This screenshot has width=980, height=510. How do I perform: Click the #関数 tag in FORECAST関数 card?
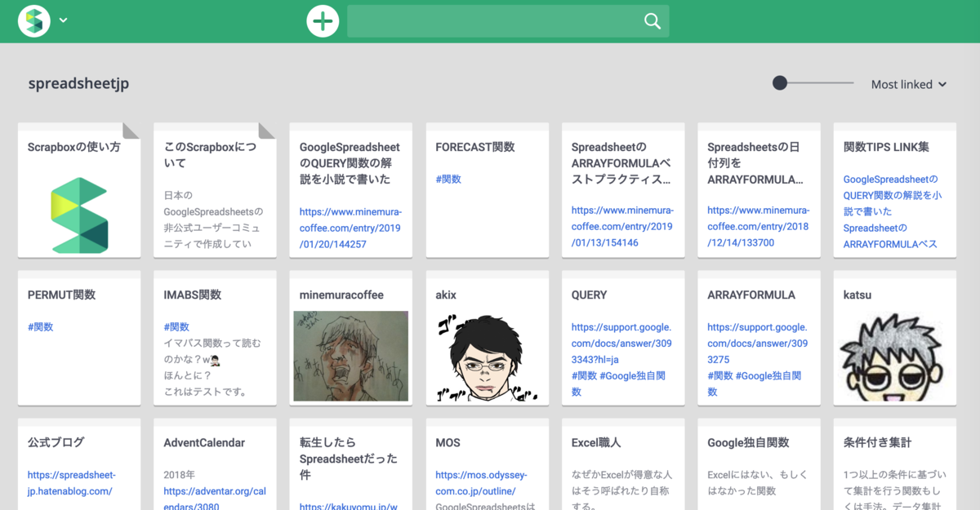point(448,179)
